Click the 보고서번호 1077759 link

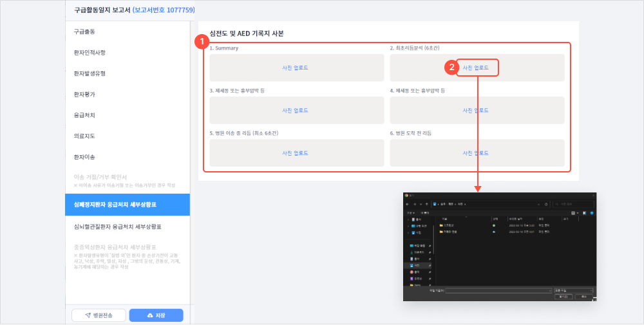click(x=164, y=10)
